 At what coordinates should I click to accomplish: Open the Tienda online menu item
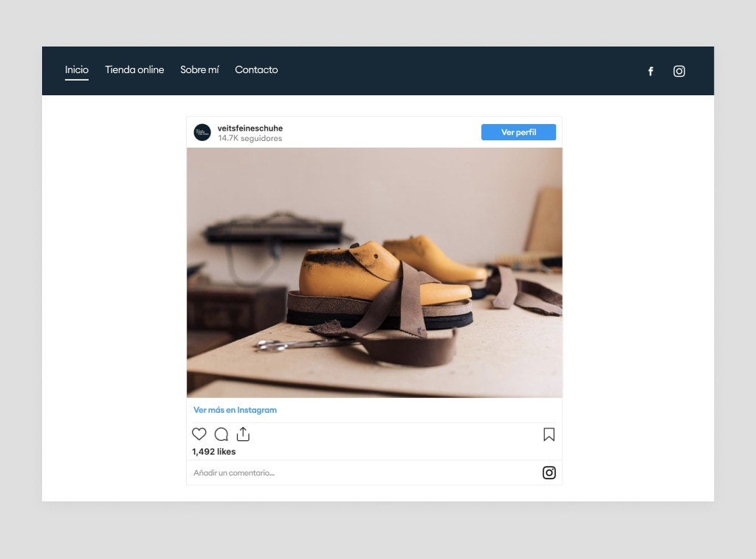134,70
